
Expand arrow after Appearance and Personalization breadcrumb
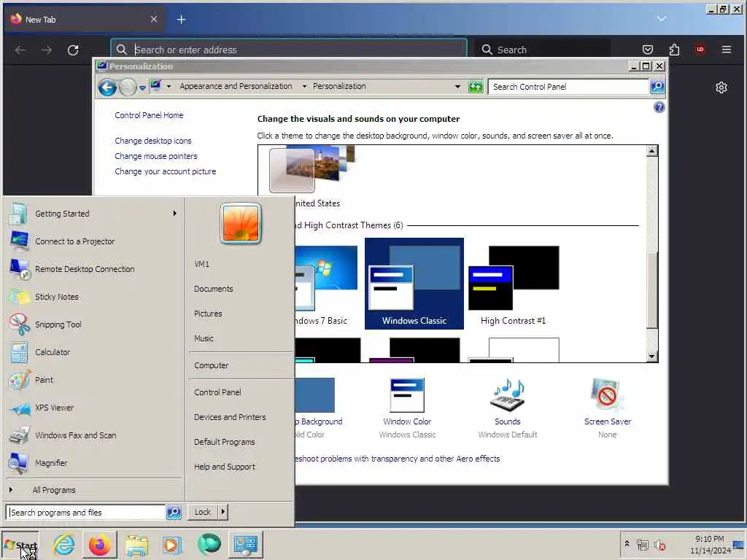304,86
